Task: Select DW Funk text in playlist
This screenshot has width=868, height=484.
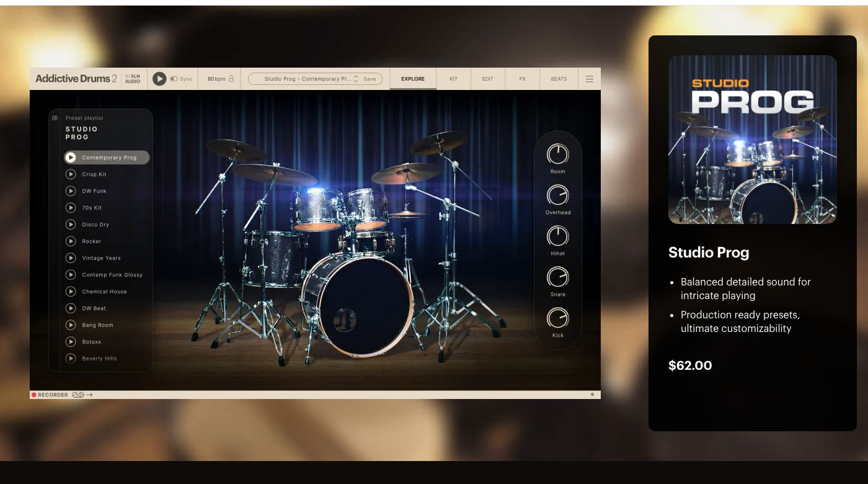Action: (94, 191)
